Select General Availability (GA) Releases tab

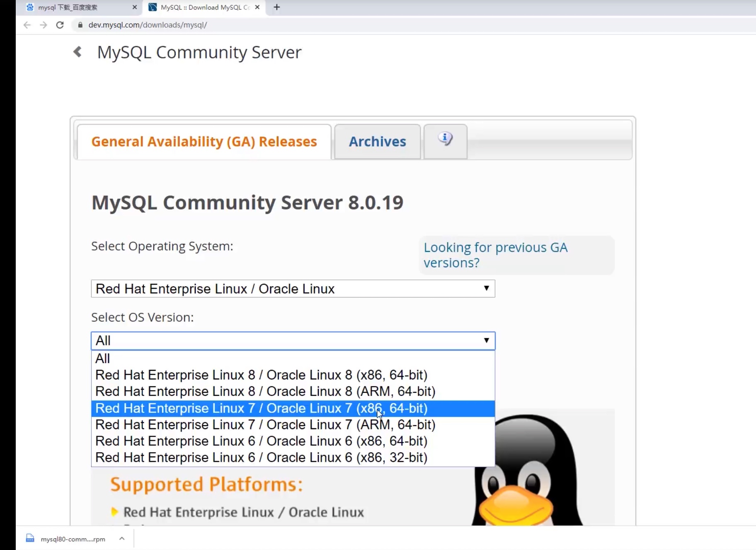pyautogui.click(x=204, y=142)
